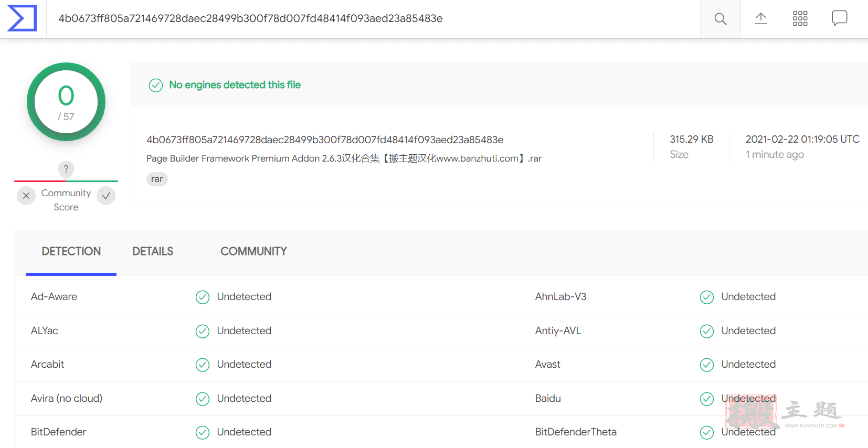The width and height of the screenshot is (868, 448).
Task: Select the green check icon beside Avast result
Action: point(707,365)
